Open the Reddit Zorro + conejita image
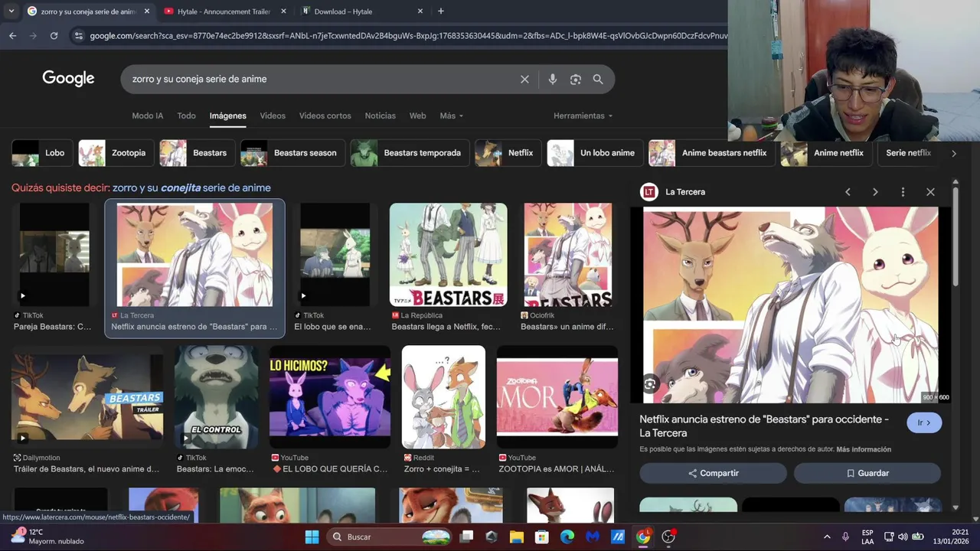The image size is (980, 551). click(x=443, y=397)
